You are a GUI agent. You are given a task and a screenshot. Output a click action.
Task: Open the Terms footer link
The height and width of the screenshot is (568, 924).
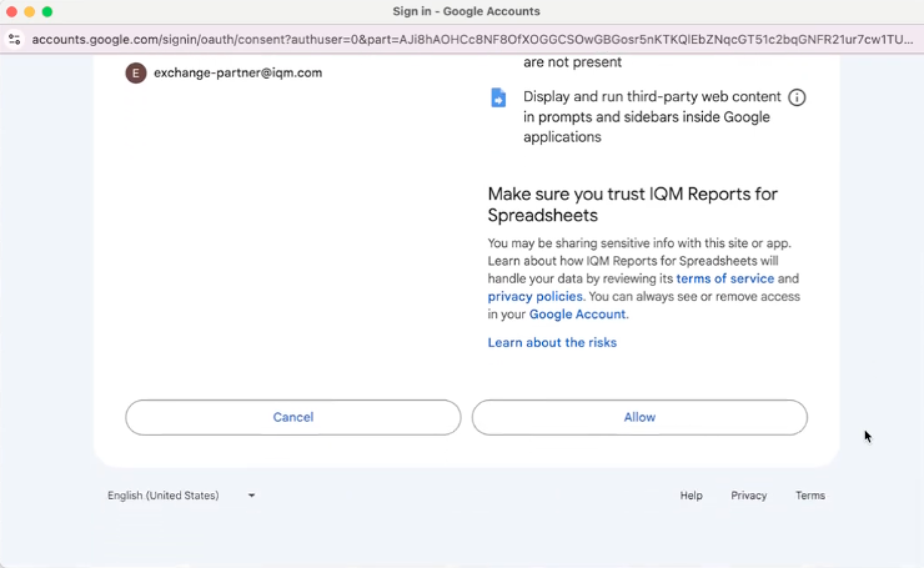810,496
